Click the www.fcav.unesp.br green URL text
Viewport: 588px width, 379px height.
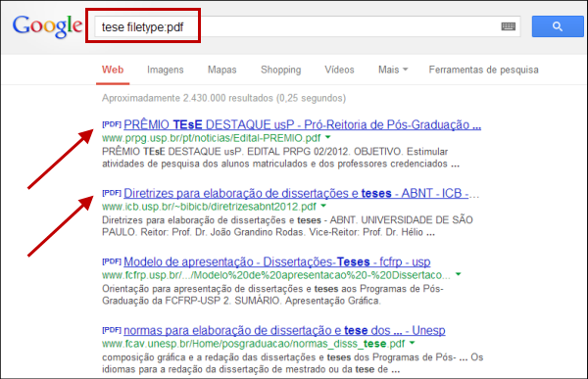(253, 344)
